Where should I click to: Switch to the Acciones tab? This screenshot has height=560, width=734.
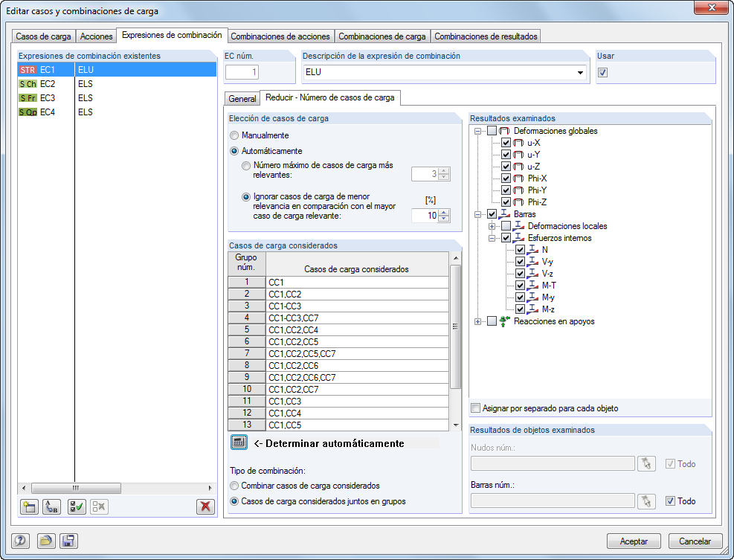[96, 36]
